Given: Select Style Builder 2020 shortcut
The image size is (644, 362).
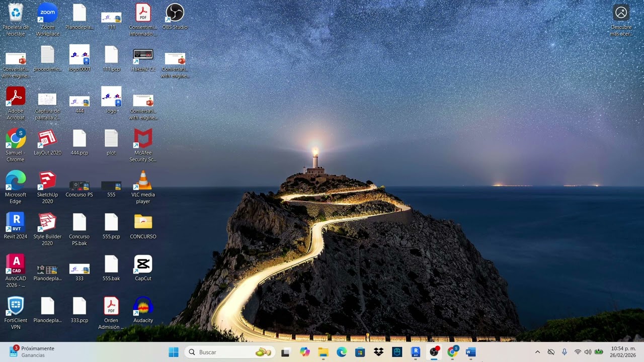Looking at the screenshot, I should click(47, 229).
